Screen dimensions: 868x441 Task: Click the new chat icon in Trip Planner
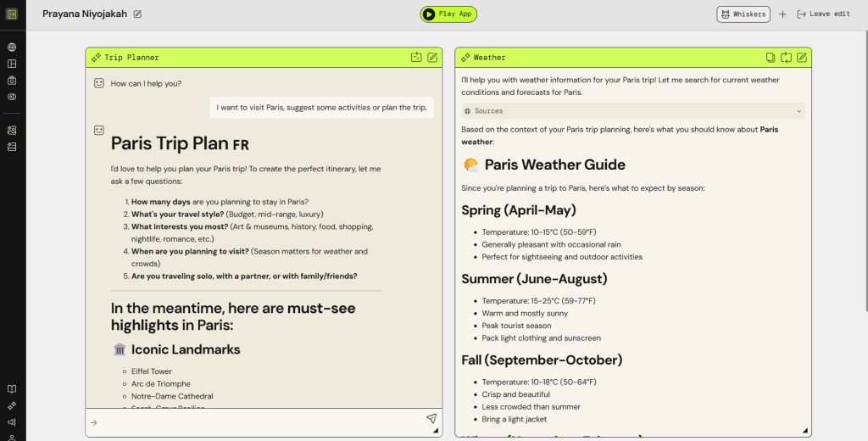[x=416, y=58]
